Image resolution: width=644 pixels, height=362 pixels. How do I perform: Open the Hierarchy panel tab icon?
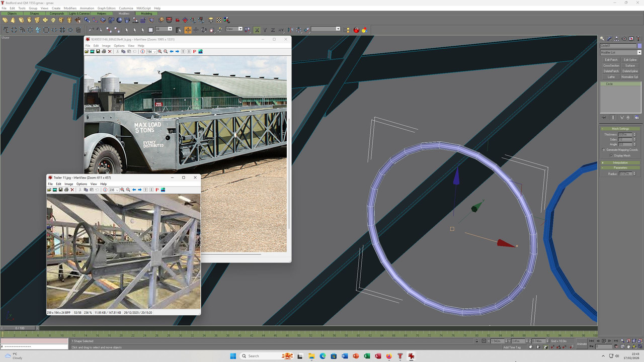click(617, 39)
